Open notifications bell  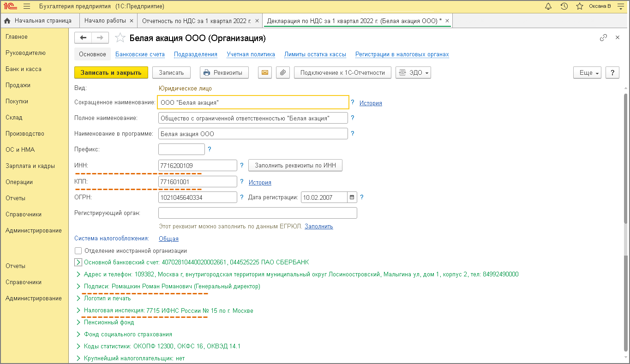(x=548, y=6)
